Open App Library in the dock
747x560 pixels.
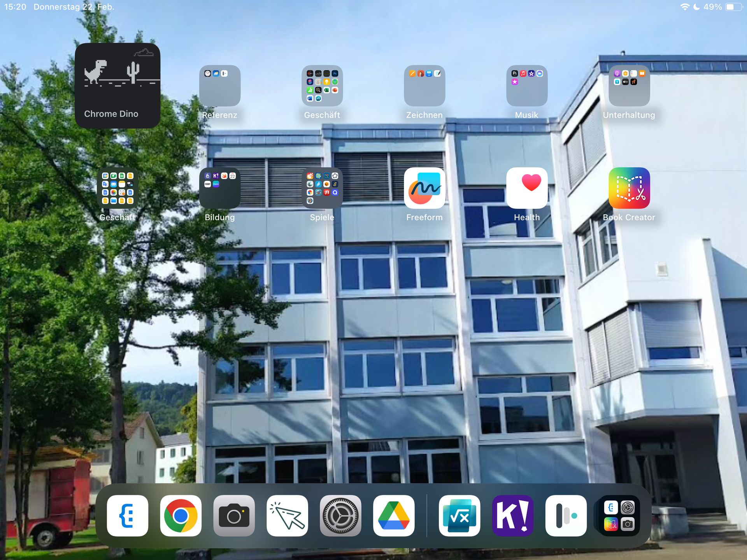(619, 516)
